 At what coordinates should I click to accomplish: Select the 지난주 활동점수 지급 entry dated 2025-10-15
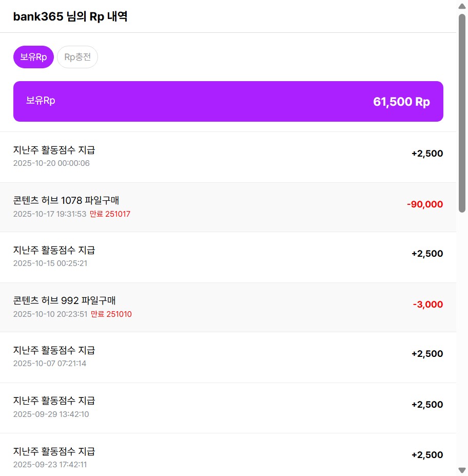point(54,251)
